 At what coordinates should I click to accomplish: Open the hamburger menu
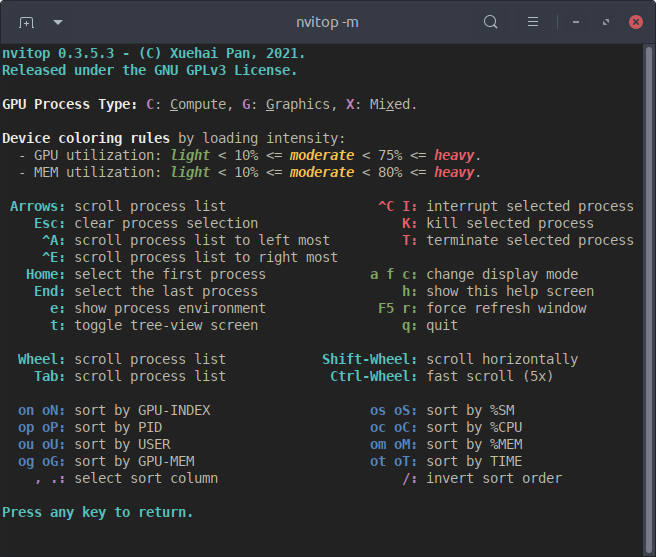click(533, 22)
